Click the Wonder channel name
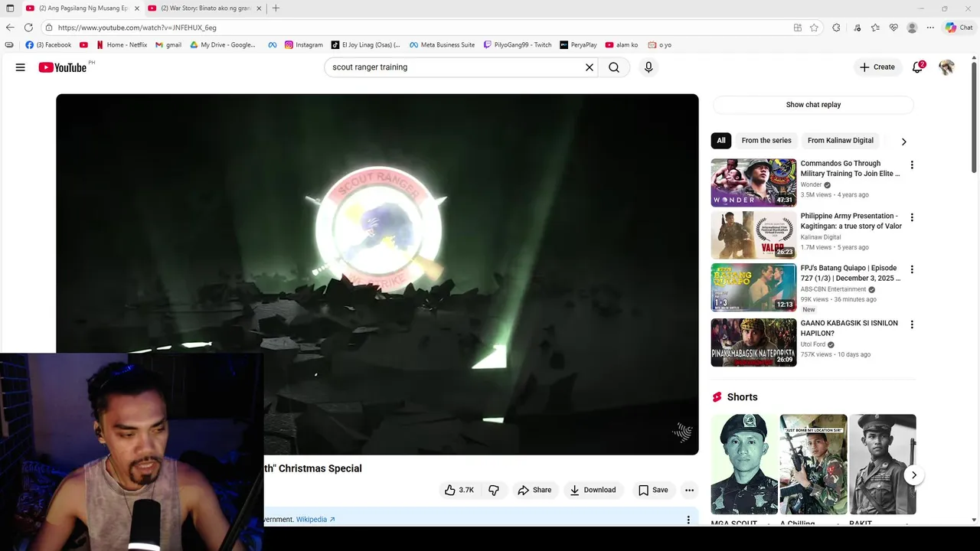 tap(811, 184)
